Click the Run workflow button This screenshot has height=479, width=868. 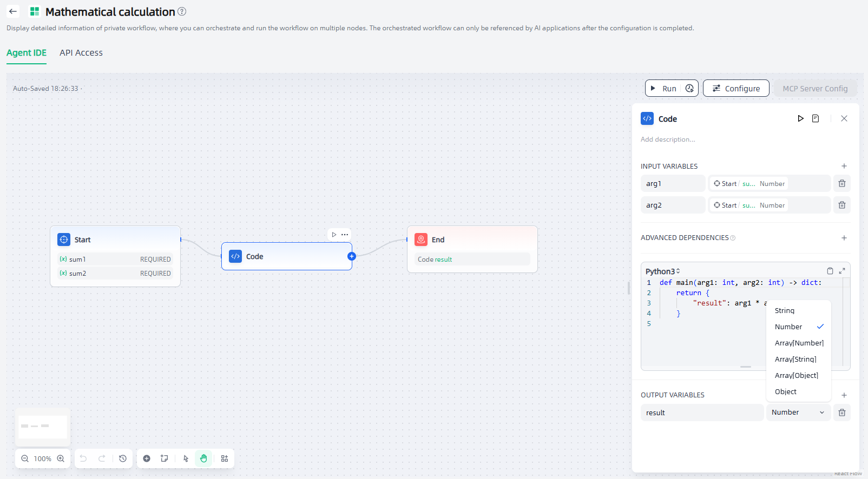[x=664, y=89]
